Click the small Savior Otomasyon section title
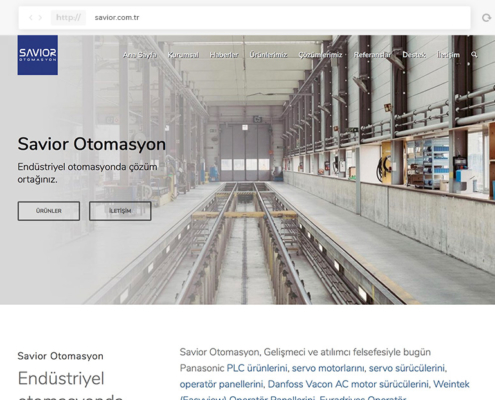The image size is (495, 400). pos(60,356)
